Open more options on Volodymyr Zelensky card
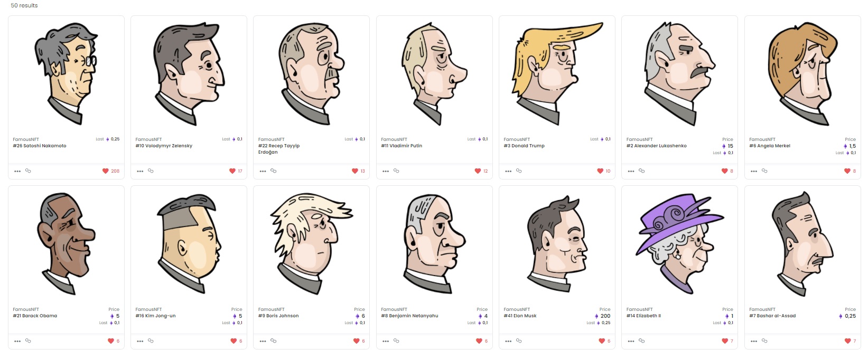Viewport: 868px width, 350px height. coord(140,171)
